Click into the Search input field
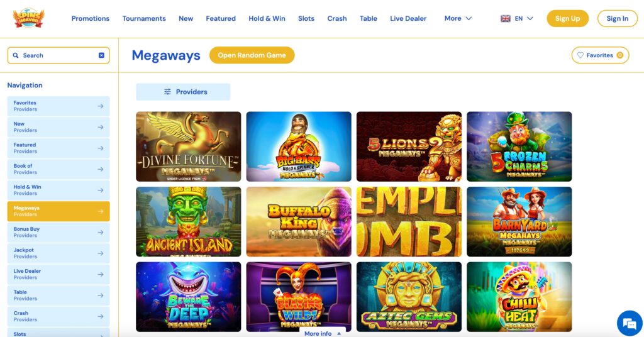The height and width of the screenshot is (337, 644). coord(58,55)
